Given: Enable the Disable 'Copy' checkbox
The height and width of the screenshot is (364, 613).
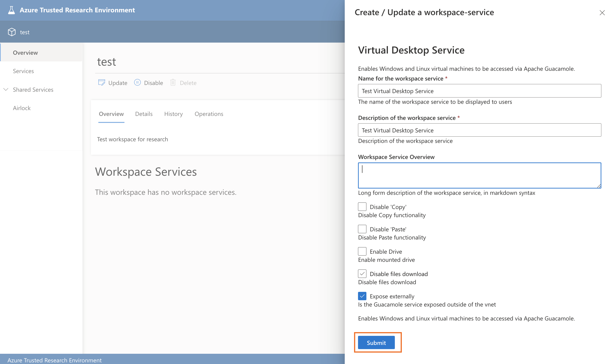Looking at the screenshot, I should 362,206.
